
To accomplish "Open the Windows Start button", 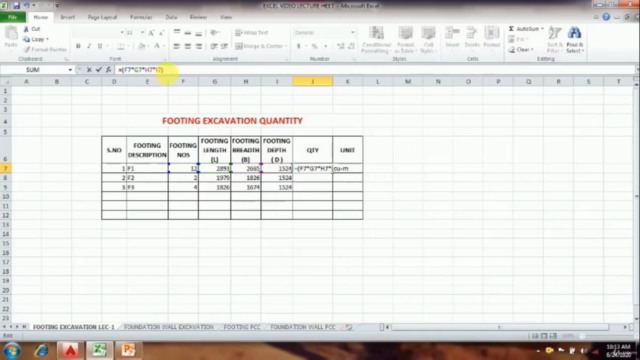I will point(12,351).
